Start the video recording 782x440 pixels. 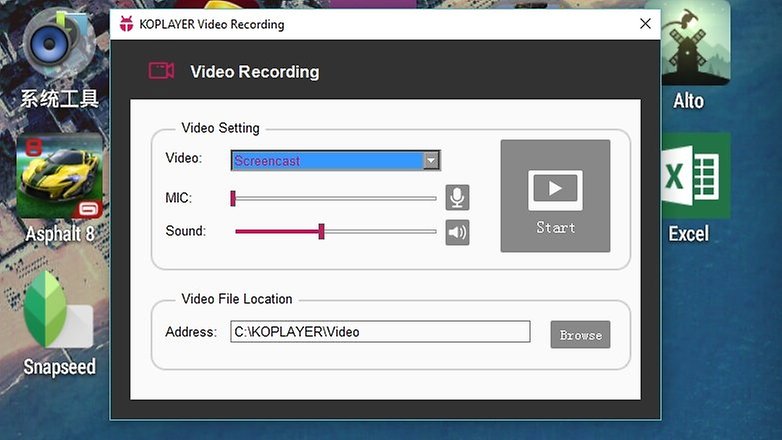[x=555, y=196]
